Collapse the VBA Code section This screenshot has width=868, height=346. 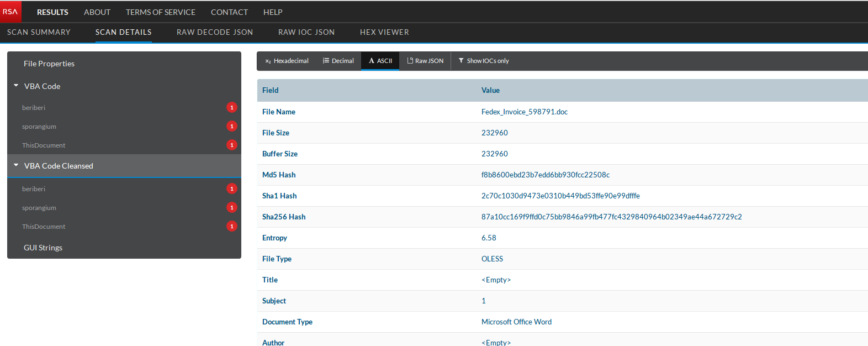click(x=17, y=86)
